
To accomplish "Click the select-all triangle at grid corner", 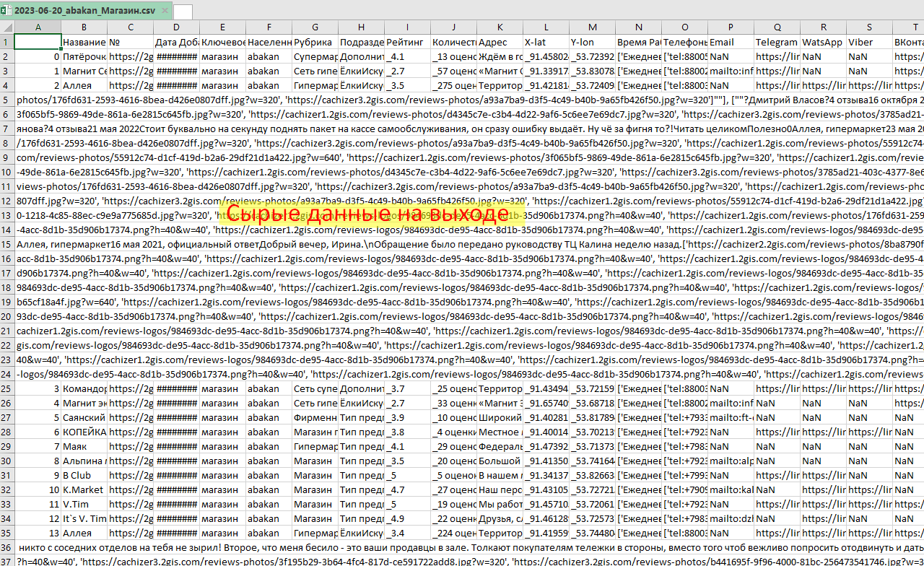I will point(9,27).
